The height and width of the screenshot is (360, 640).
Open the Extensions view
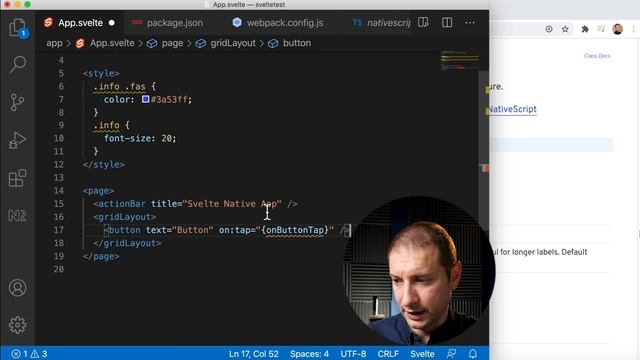pos(18,178)
